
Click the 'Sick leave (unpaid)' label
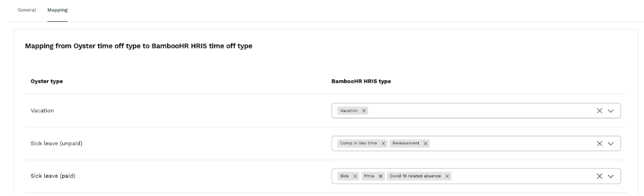tap(57, 144)
